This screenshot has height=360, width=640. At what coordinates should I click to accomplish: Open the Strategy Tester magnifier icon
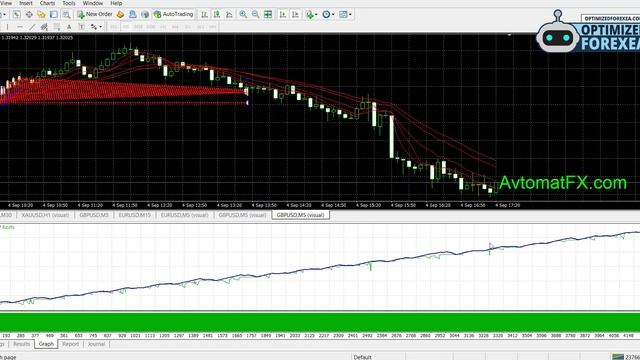[x=66, y=15]
